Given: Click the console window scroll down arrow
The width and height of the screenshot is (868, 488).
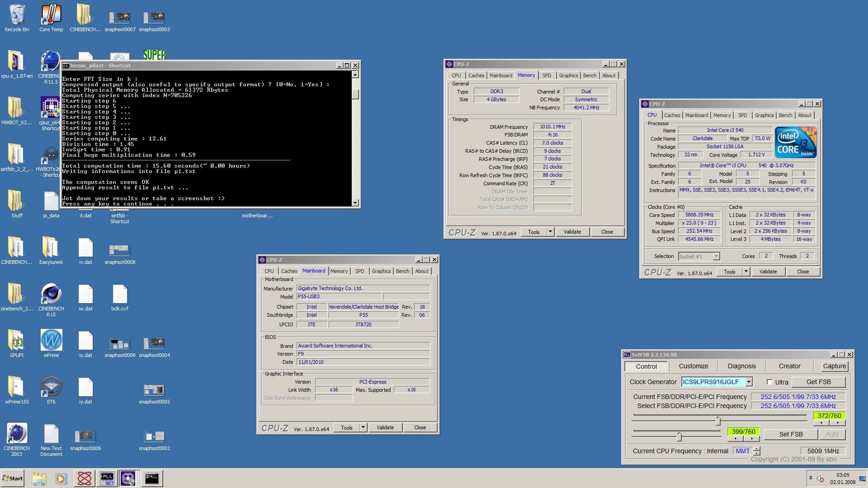Looking at the screenshot, I should tap(355, 203).
